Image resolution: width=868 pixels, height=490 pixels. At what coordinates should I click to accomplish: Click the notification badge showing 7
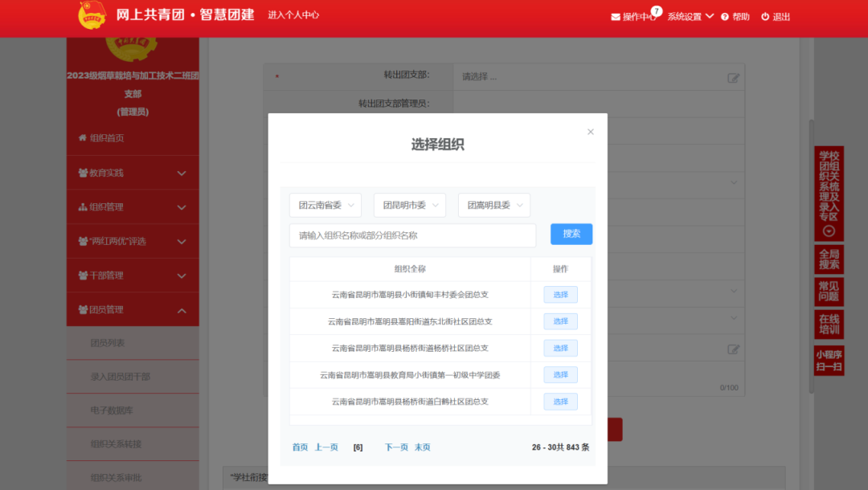[x=657, y=11]
